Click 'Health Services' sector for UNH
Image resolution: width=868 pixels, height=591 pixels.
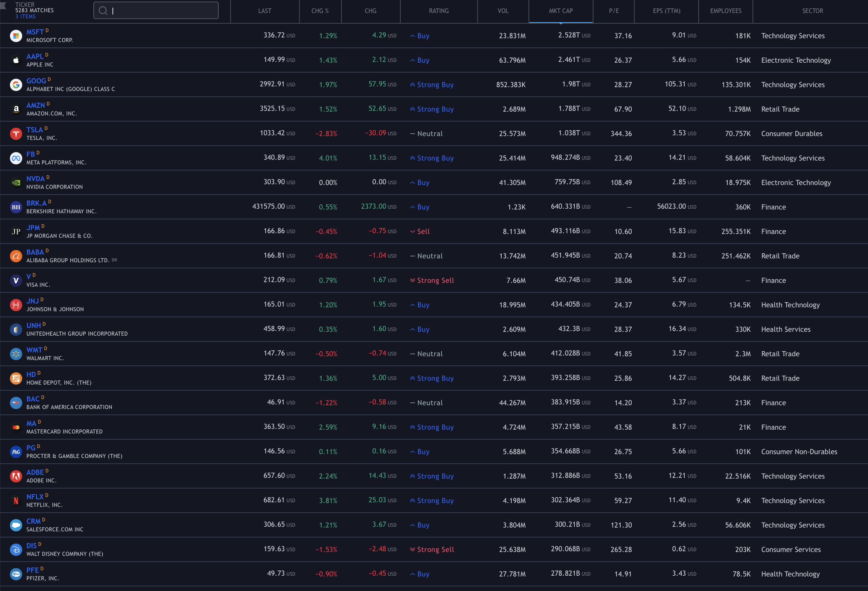pyautogui.click(x=786, y=329)
